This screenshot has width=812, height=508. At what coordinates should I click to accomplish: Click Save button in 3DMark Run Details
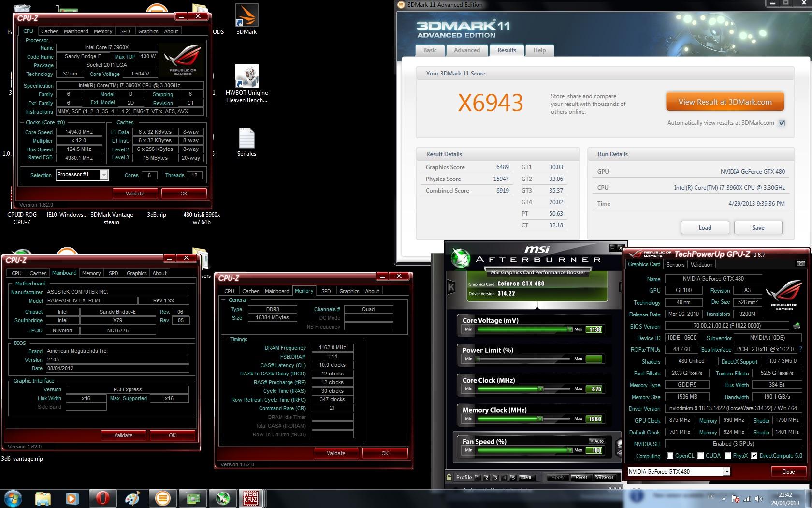pos(758,228)
